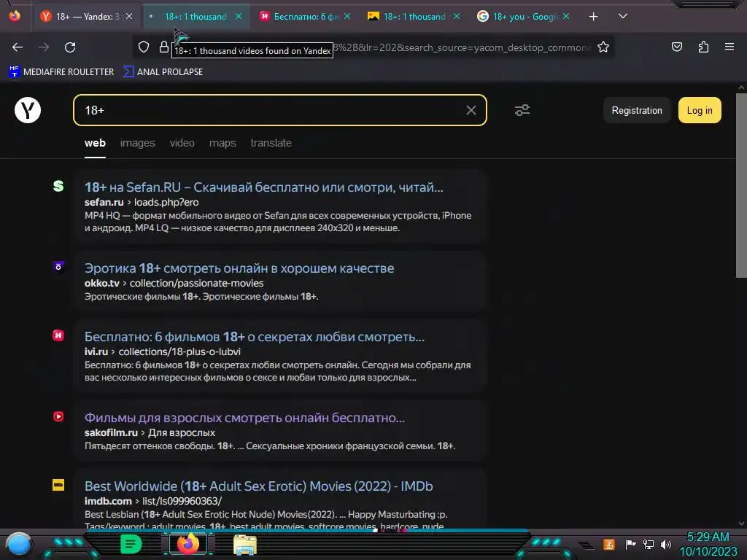The width and height of the screenshot is (747, 560).
Task: Close the "18+ — Yandex" tab
Action: pyautogui.click(x=129, y=16)
